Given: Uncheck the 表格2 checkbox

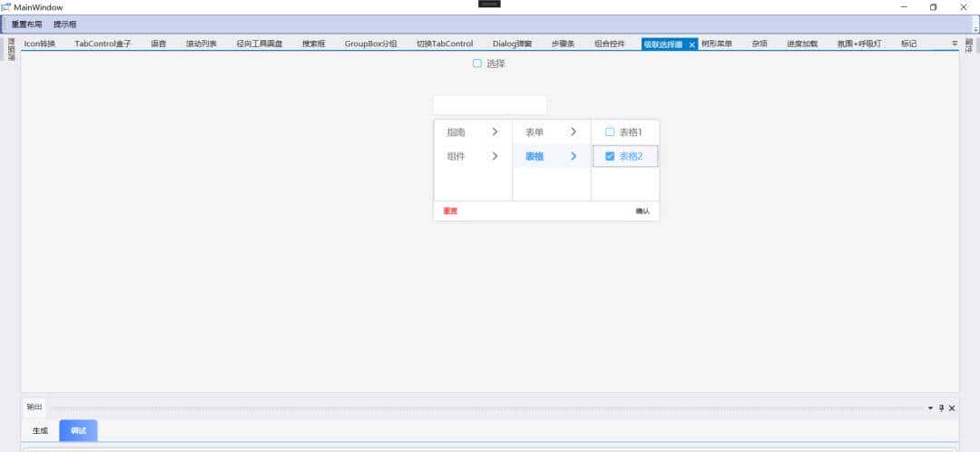Looking at the screenshot, I should [x=610, y=156].
